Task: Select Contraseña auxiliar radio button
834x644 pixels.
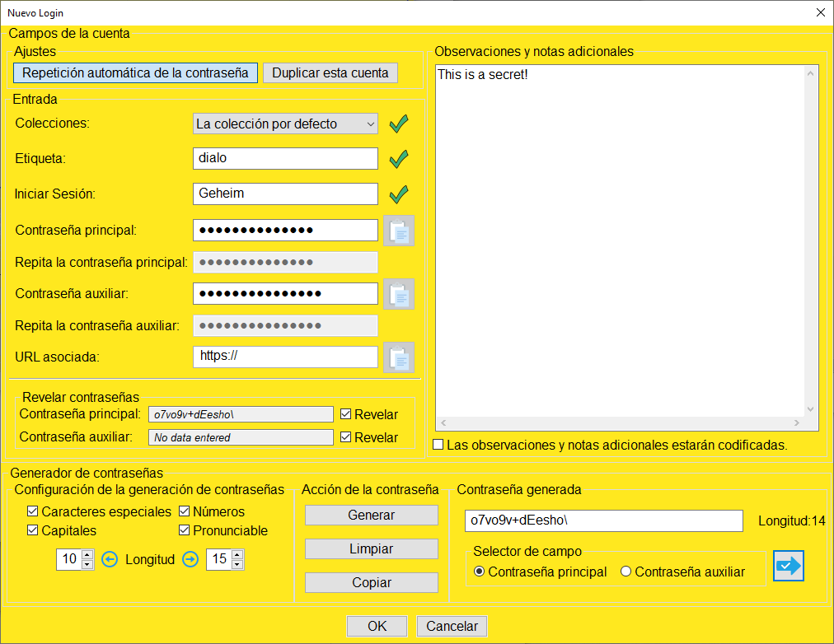Action: [x=625, y=572]
